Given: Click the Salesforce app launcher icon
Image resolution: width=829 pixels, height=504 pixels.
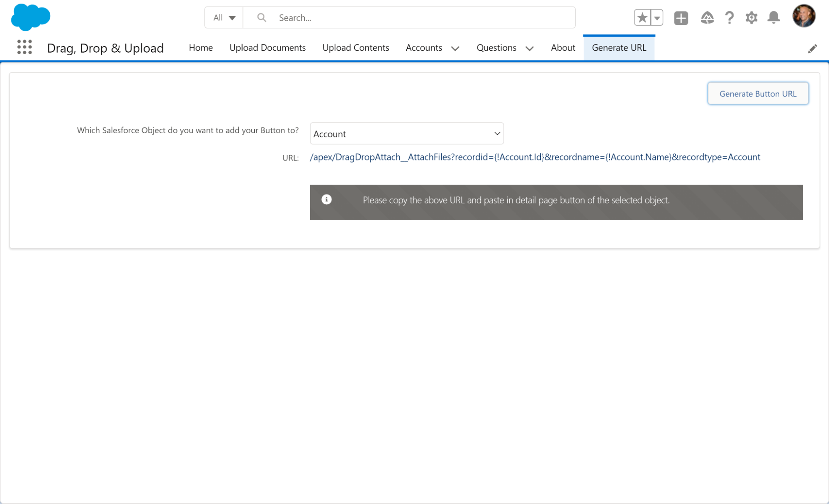Looking at the screenshot, I should click(x=24, y=47).
